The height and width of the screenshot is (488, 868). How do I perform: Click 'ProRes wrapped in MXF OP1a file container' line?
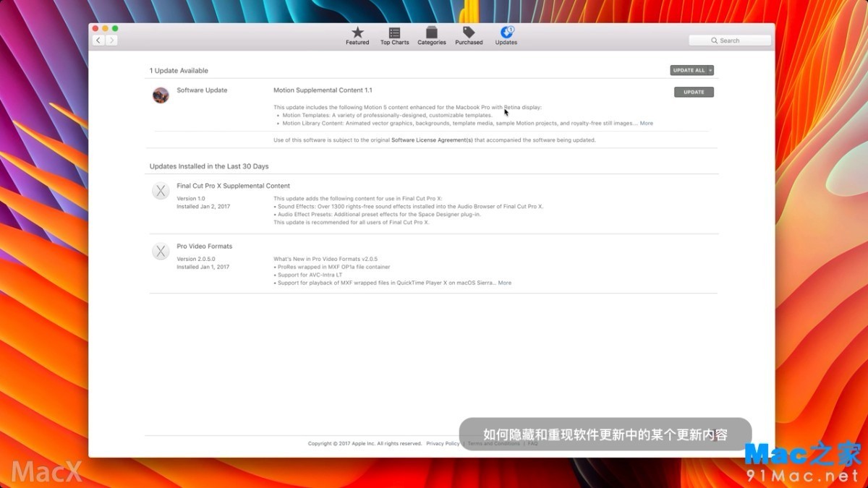[332, 267]
